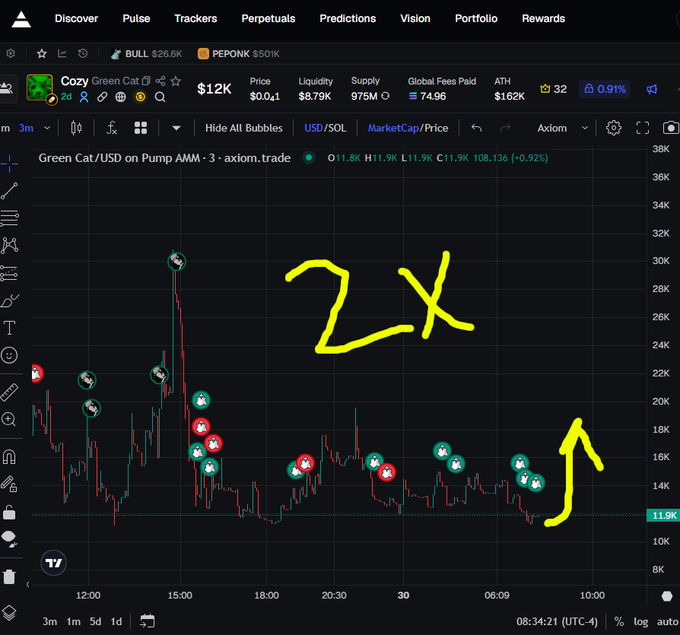Toggle the log scale
This screenshot has height=635, width=680.
(x=641, y=622)
